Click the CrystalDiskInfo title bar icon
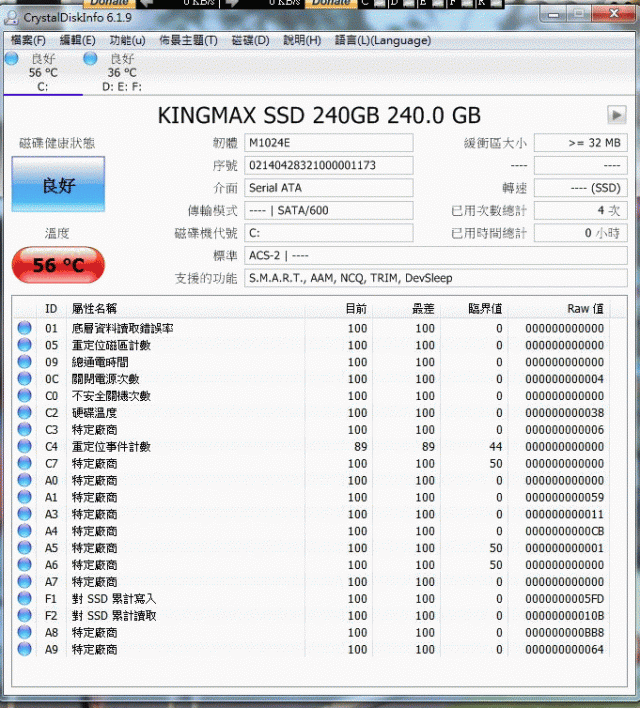640x709 pixels. pos(11,18)
